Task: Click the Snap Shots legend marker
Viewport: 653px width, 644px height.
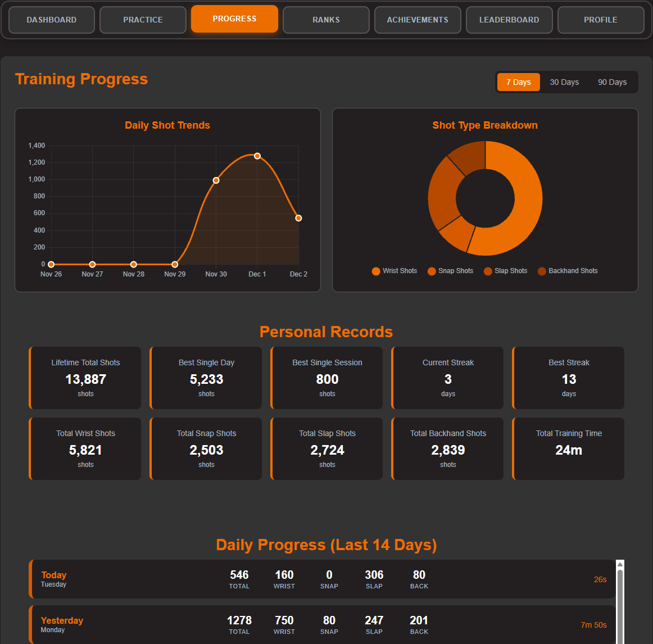Action: coord(432,271)
